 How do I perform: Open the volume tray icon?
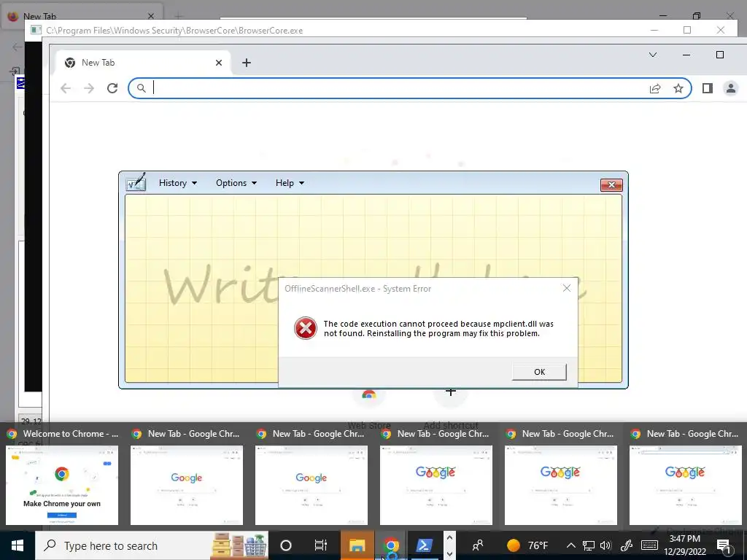[x=605, y=545]
